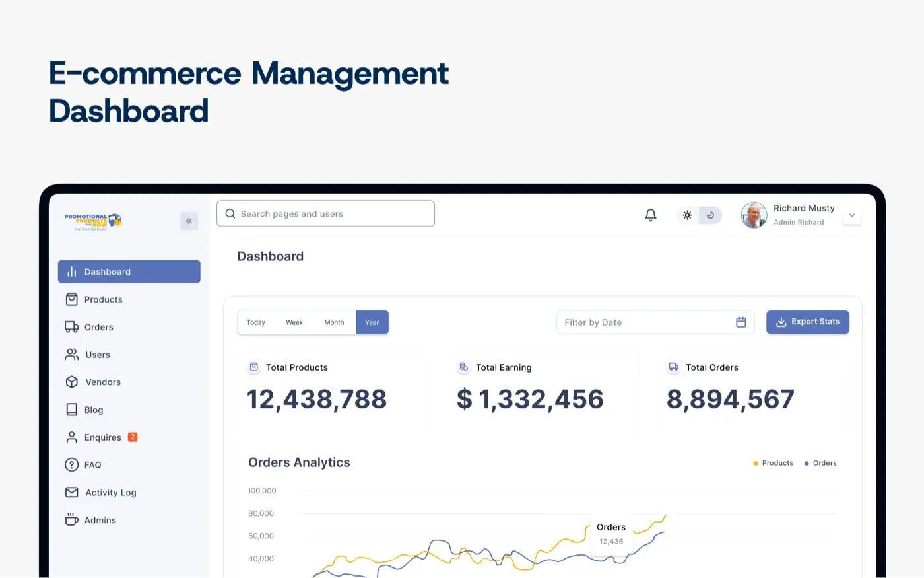924x578 pixels.
Task: Select the Today time range tab
Action: point(255,322)
